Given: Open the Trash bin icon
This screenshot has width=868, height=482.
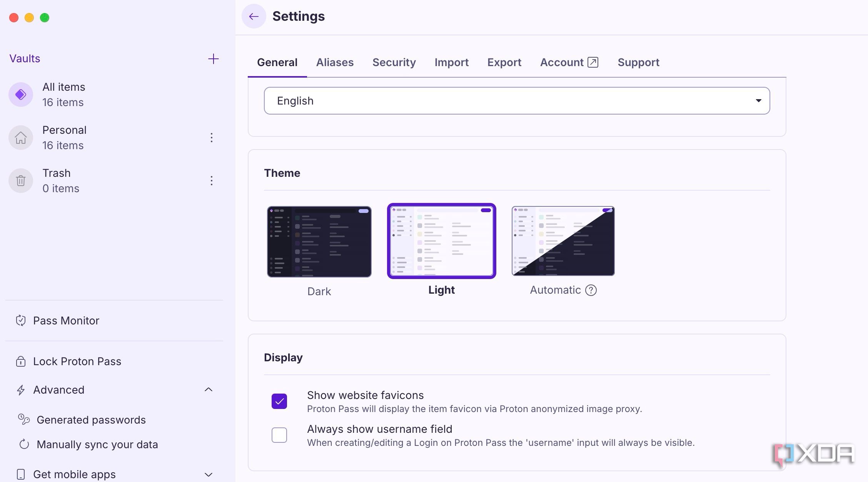Looking at the screenshot, I should point(21,181).
